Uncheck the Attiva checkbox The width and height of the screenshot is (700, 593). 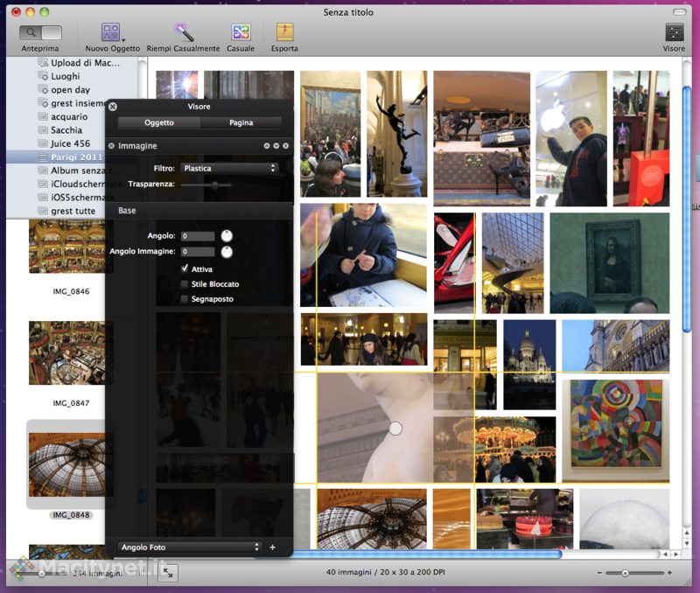tap(185, 269)
